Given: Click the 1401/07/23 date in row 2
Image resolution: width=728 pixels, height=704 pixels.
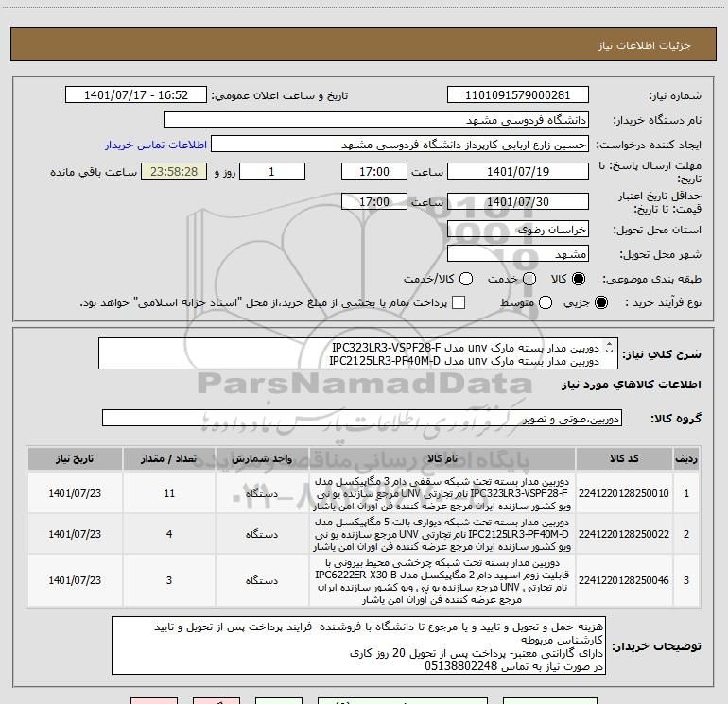Looking at the screenshot, I should [x=75, y=534].
